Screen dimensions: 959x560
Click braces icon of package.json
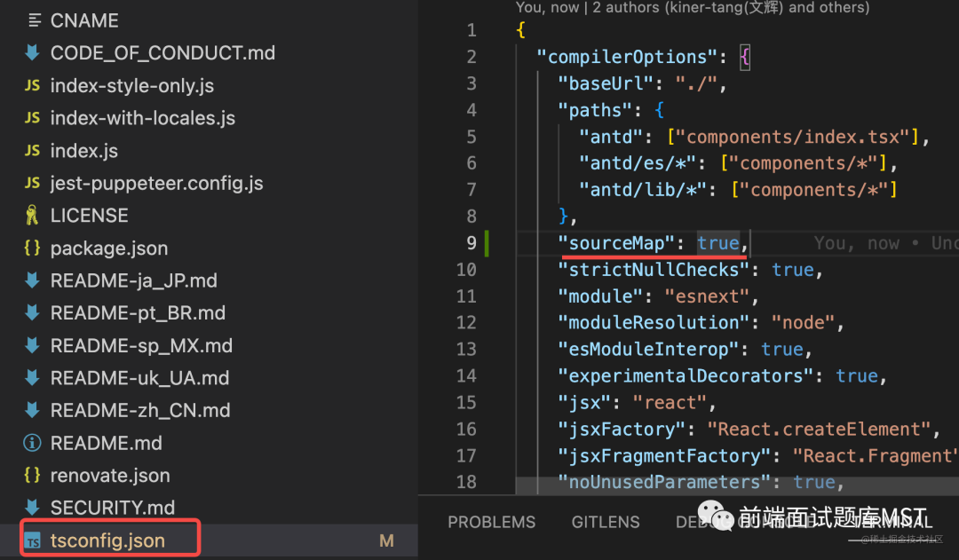coord(32,248)
